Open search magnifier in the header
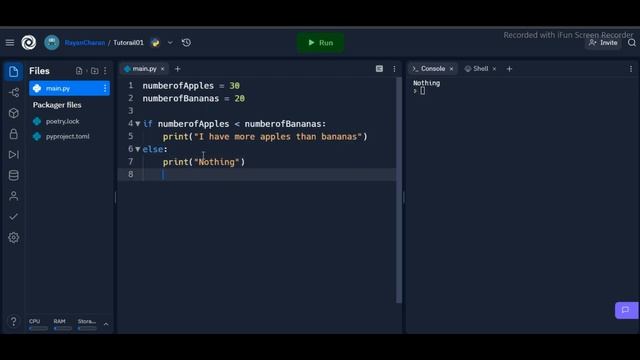The height and width of the screenshot is (360, 640). tap(632, 42)
